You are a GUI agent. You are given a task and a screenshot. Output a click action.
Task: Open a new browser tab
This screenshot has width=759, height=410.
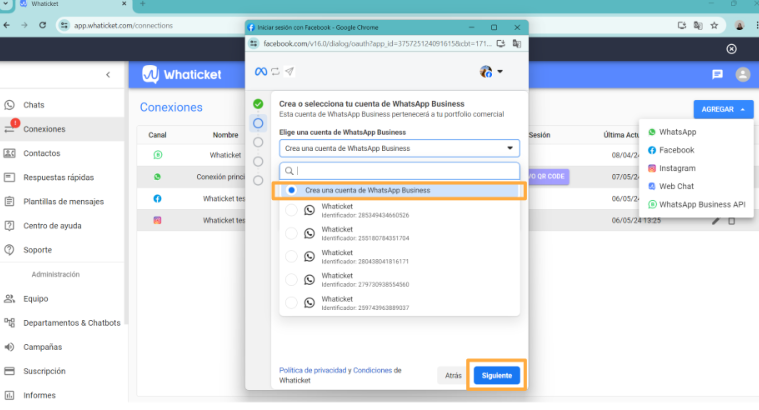pyautogui.click(x=142, y=4)
